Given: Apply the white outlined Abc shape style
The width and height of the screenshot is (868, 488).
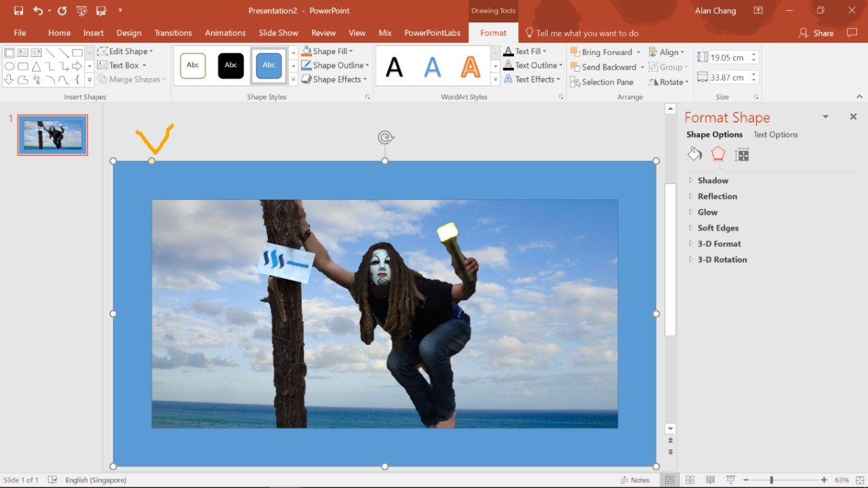Looking at the screenshot, I should click(193, 65).
